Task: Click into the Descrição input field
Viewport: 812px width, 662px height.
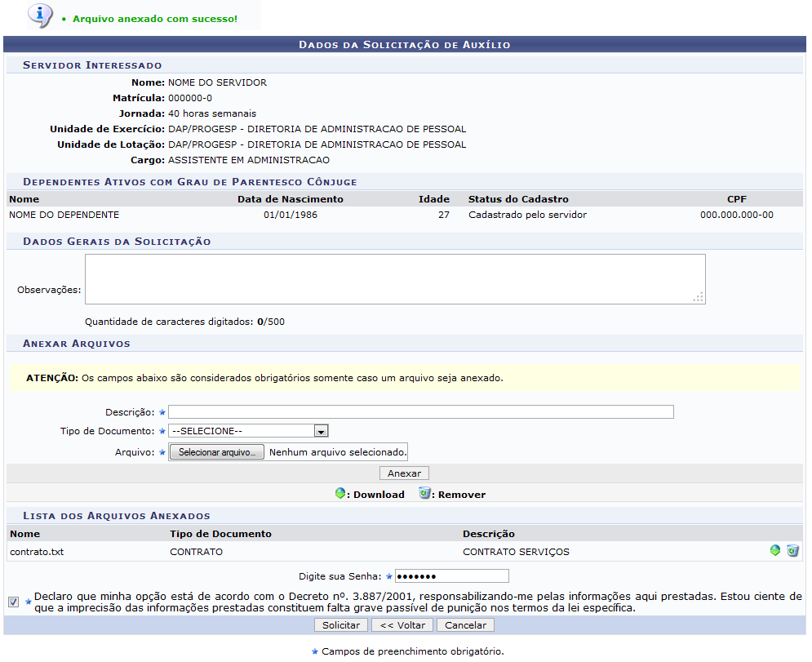Action: pos(421,411)
